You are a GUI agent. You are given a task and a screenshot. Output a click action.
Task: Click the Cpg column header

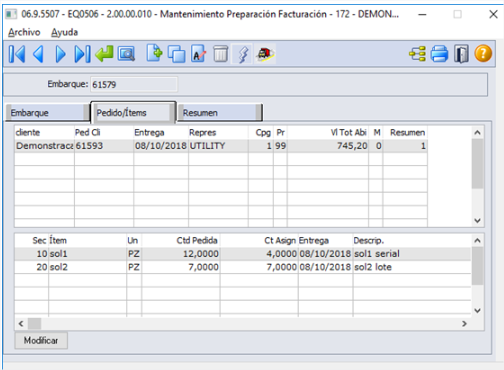coord(261,133)
